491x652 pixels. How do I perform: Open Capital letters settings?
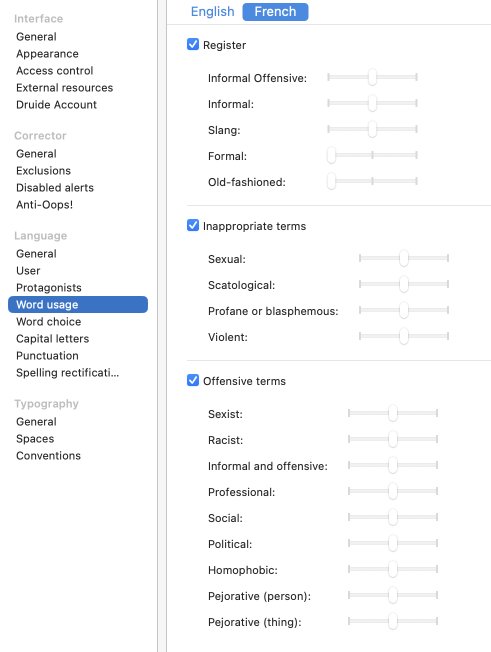[x=52, y=339]
